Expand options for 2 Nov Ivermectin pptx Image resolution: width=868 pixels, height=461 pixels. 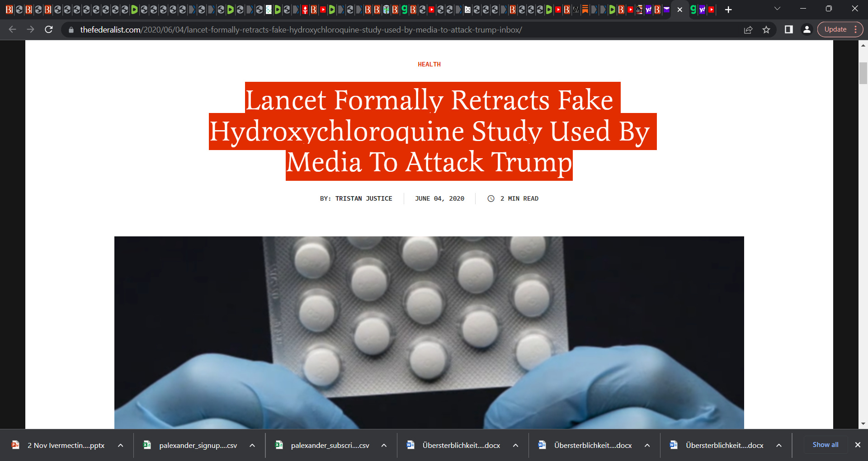121,445
